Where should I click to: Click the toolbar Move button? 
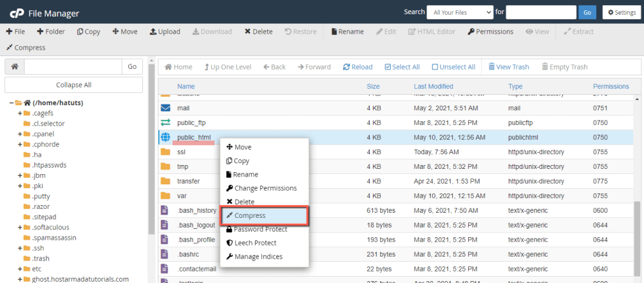(125, 32)
